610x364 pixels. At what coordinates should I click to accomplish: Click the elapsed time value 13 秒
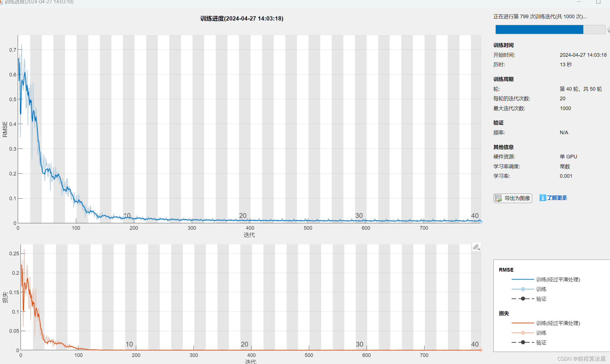tap(566, 65)
